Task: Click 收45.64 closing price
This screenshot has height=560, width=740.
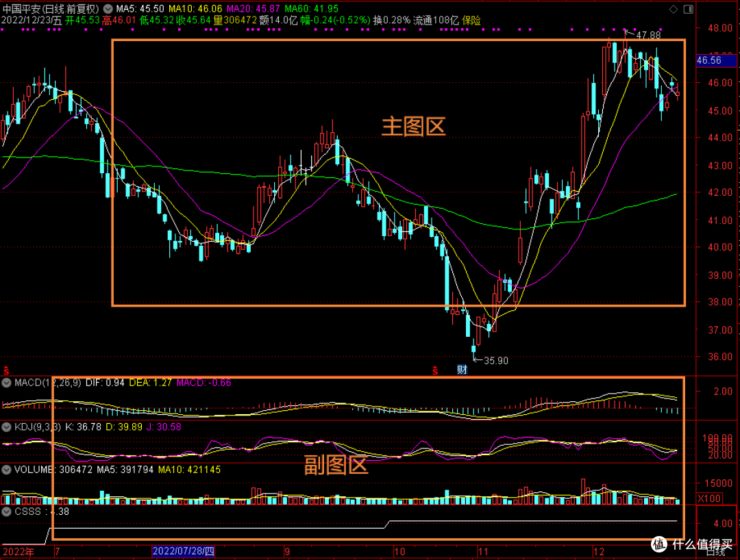Action: (x=193, y=21)
